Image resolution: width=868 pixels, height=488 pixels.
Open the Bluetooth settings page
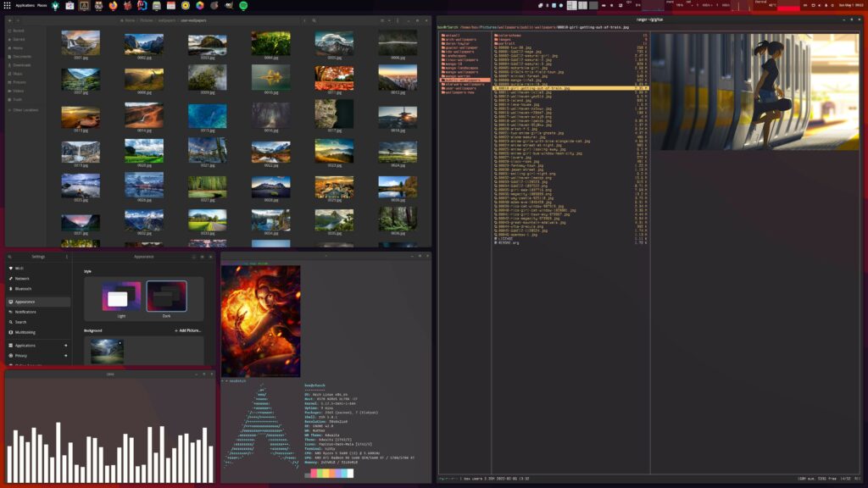23,288
